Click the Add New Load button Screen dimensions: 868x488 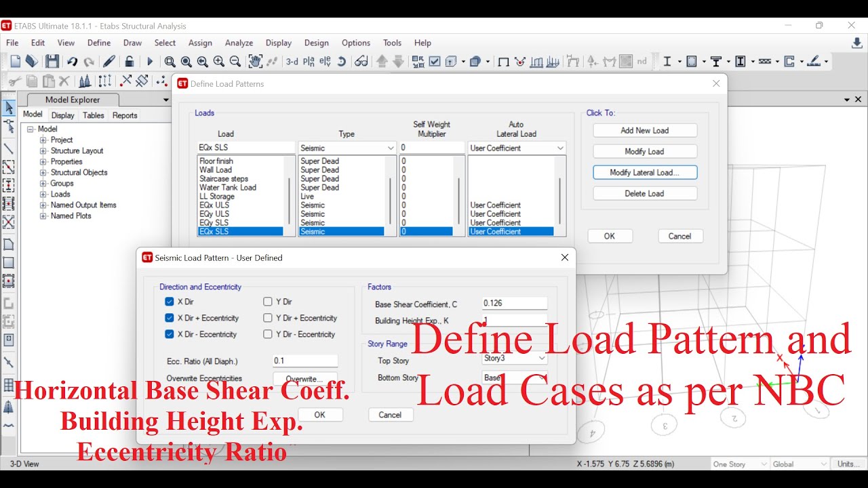pos(645,131)
